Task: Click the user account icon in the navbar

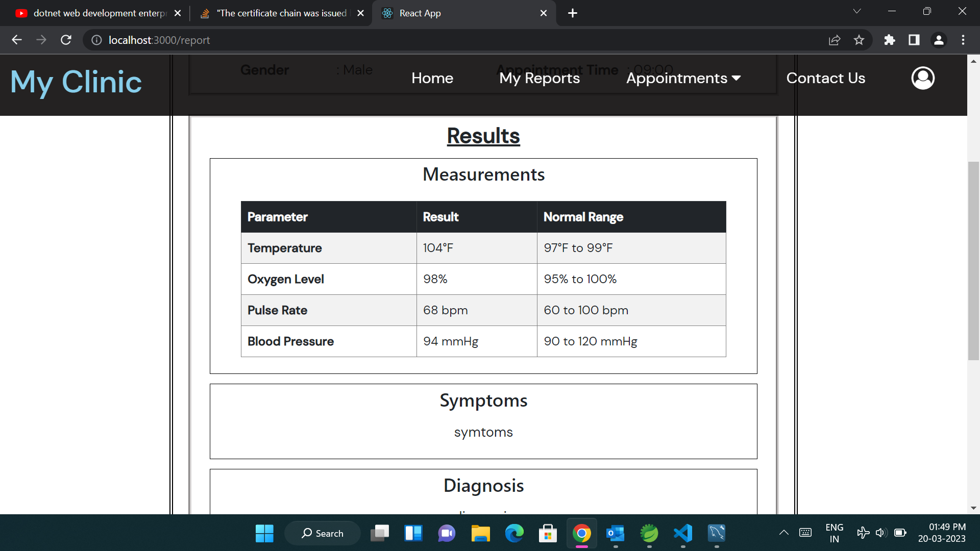Action: (x=922, y=78)
